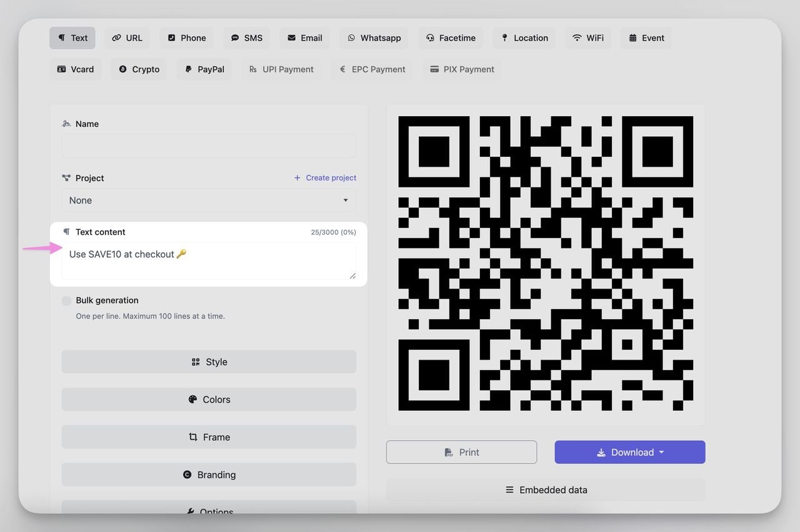Viewport: 800px width, 532px height.
Task: Choose the SMS tab
Action: coord(246,38)
